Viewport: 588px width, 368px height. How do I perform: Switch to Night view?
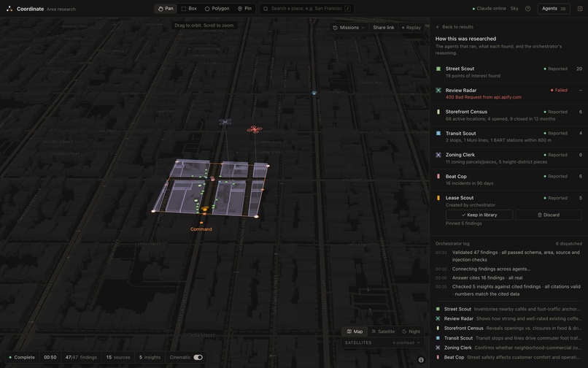tap(411, 331)
